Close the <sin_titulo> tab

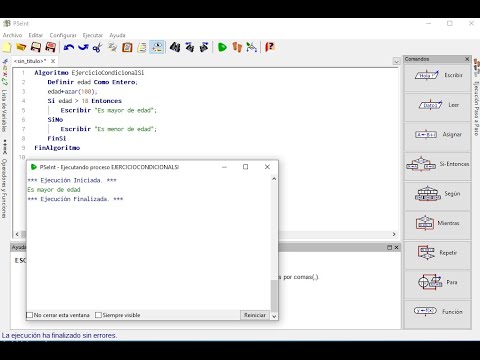(53, 61)
